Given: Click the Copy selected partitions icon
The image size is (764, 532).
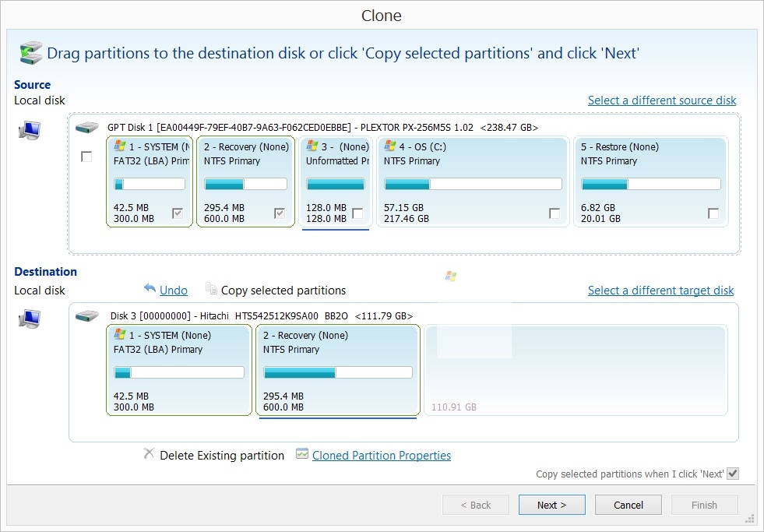Looking at the screenshot, I should 211,289.
